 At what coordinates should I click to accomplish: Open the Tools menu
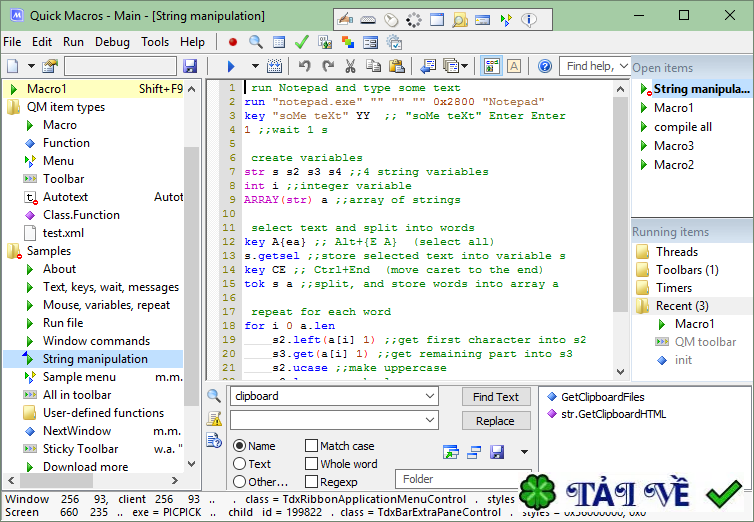(x=155, y=42)
